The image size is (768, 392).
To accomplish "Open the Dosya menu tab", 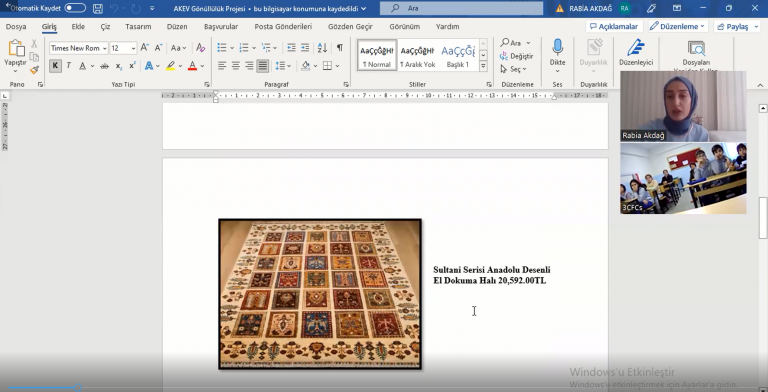I will (16, 26).
